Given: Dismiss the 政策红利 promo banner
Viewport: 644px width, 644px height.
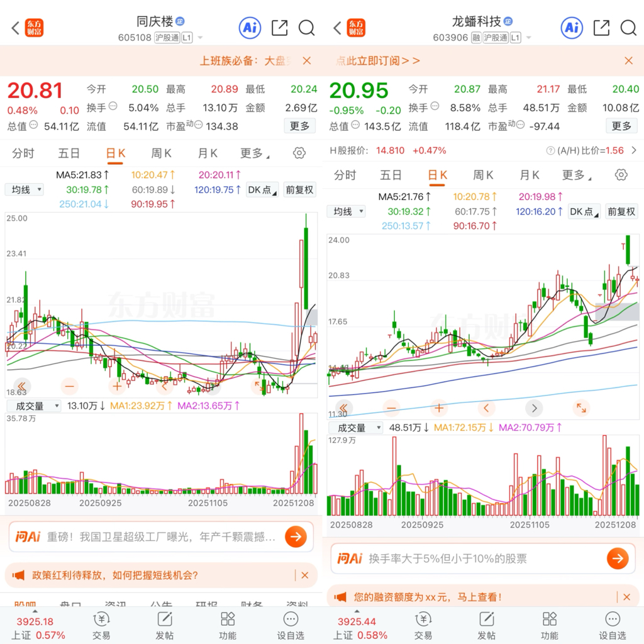Looking at the screenshot, I should coord(305,575).
